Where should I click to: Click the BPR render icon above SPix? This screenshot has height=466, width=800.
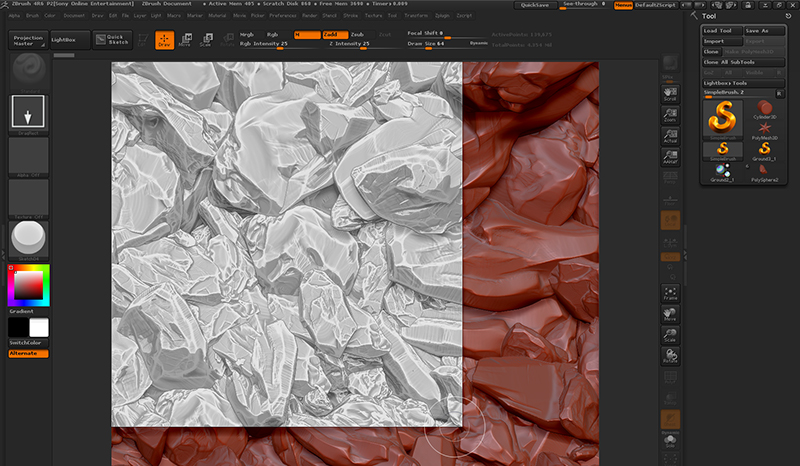[x=670, y=63]
